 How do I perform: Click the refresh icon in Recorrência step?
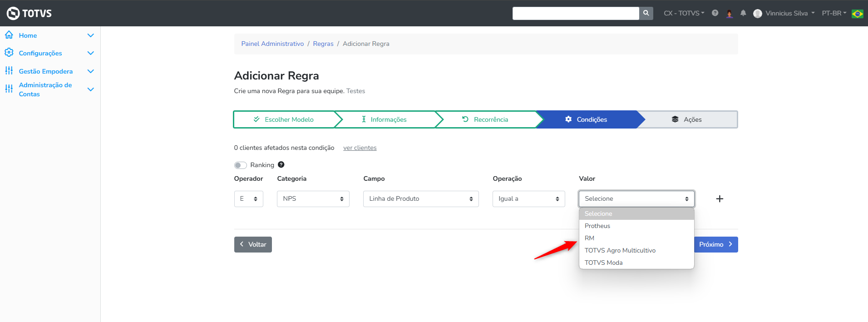465,119
